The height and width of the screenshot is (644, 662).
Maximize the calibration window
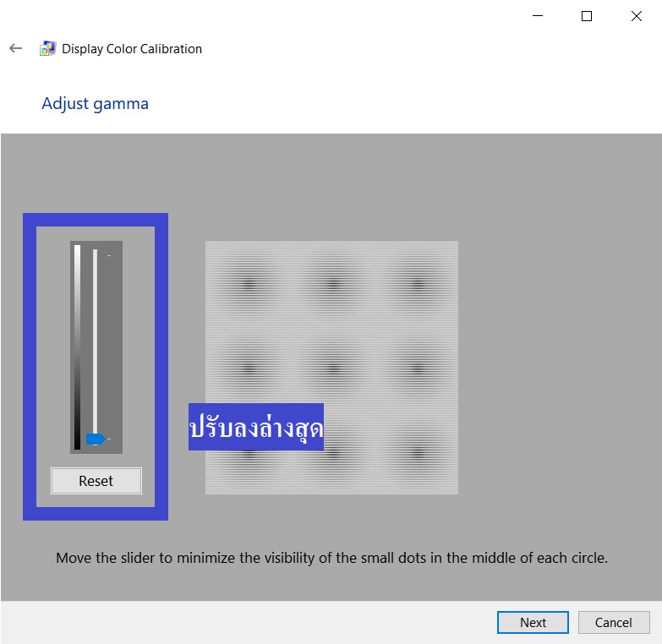[587, 16]
